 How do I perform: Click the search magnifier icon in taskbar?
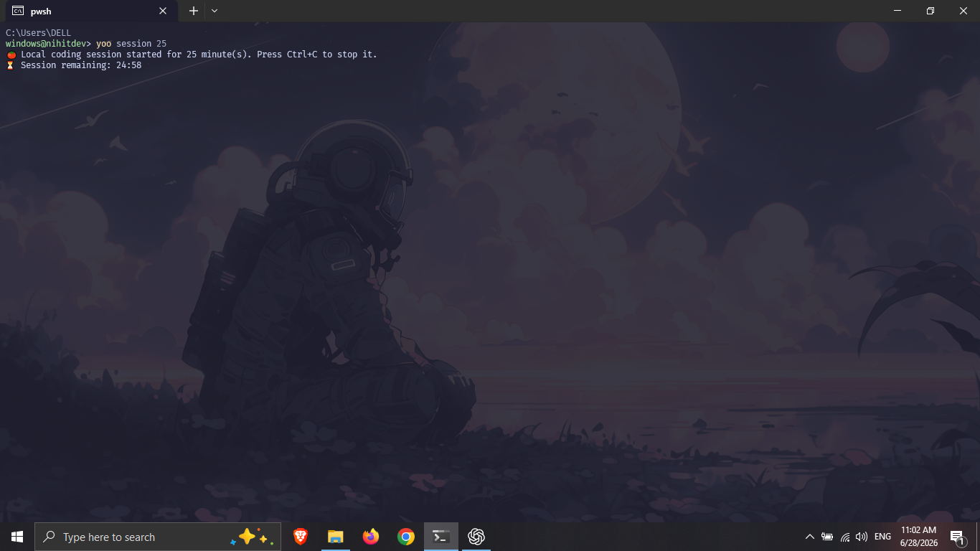coord(49,537)
